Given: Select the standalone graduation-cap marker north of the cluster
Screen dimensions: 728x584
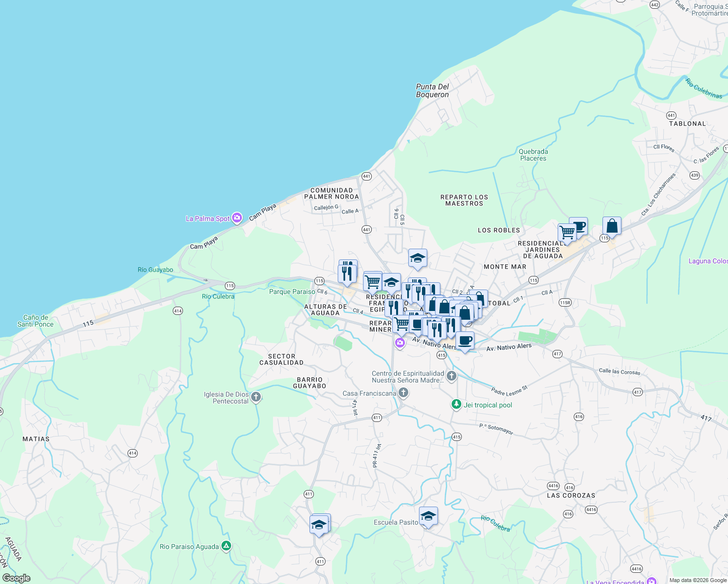Looking at the screenshot, I should (x=417, y=258).
